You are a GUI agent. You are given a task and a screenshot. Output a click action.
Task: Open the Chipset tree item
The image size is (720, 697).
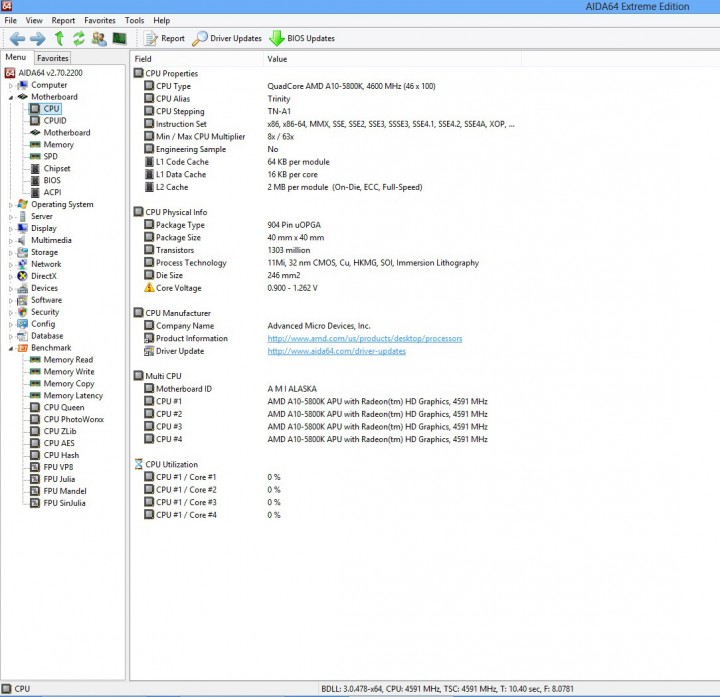51,169
